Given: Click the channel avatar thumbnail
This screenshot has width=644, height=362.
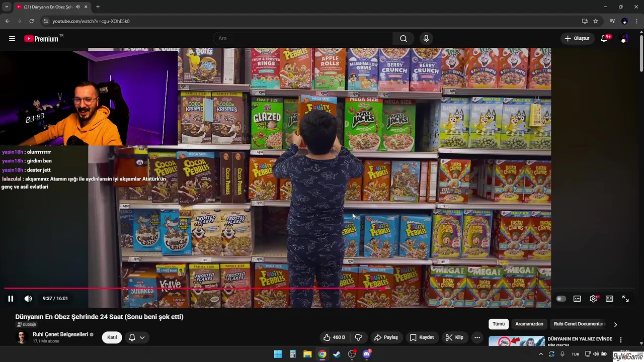Looking at the screenshot, I should (x=22, y=337).
